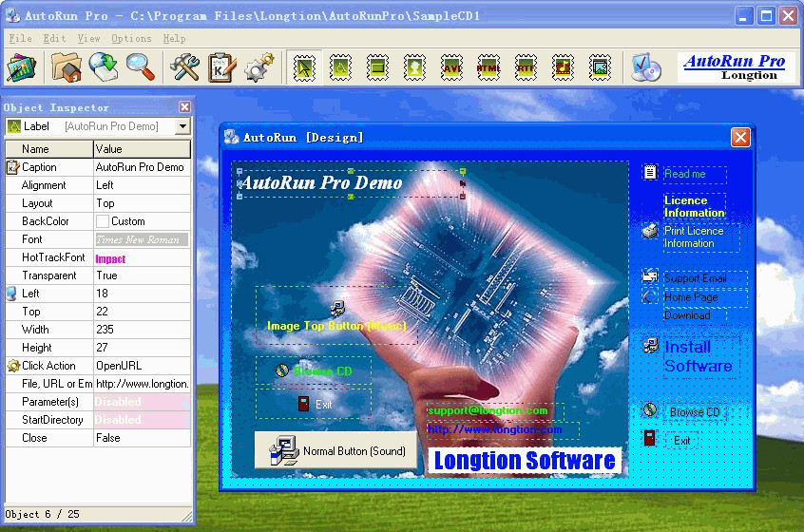804x532 pixels.
Task: Select the music note stamp tool
Action: tap(563, 67)
